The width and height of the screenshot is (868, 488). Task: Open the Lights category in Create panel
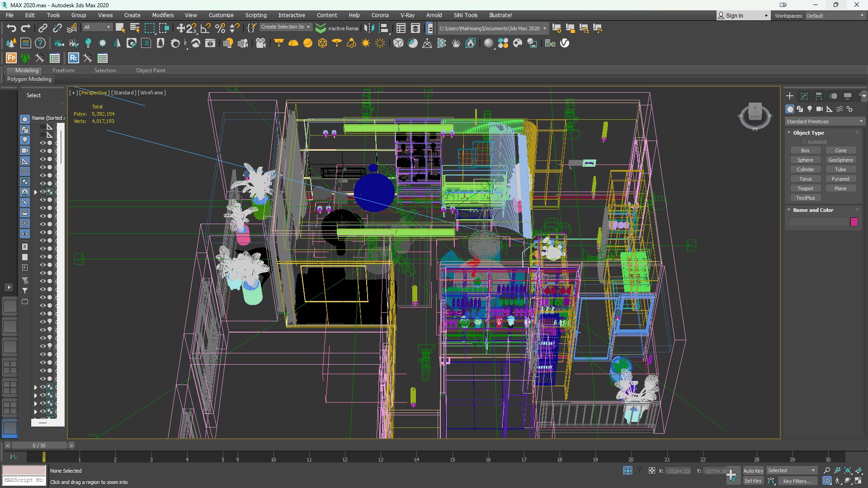[x=810, y=109]
